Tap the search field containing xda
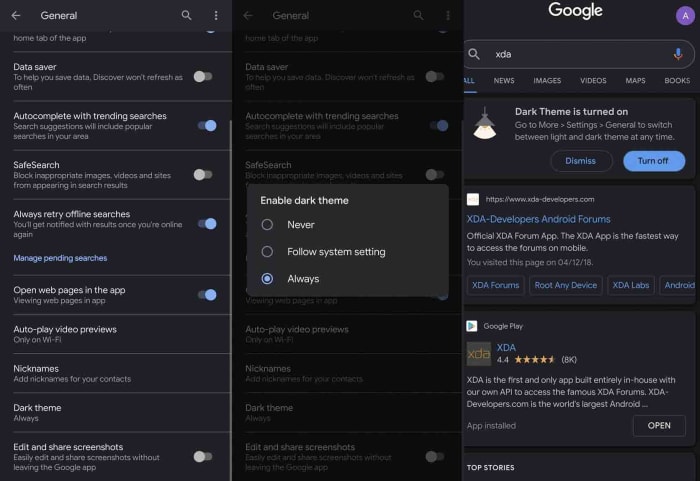The image size is (700, 481). (579, 54)
